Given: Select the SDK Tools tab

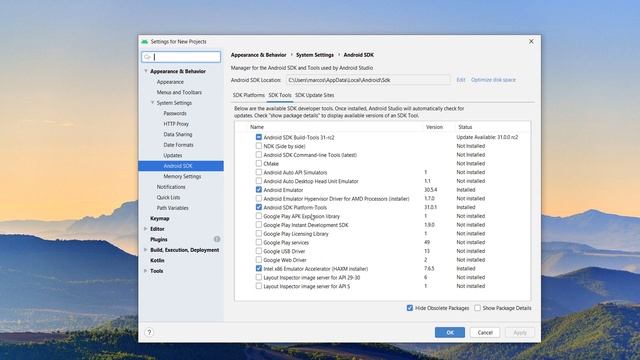Looking at the screenshot, I should click(280, 95).
